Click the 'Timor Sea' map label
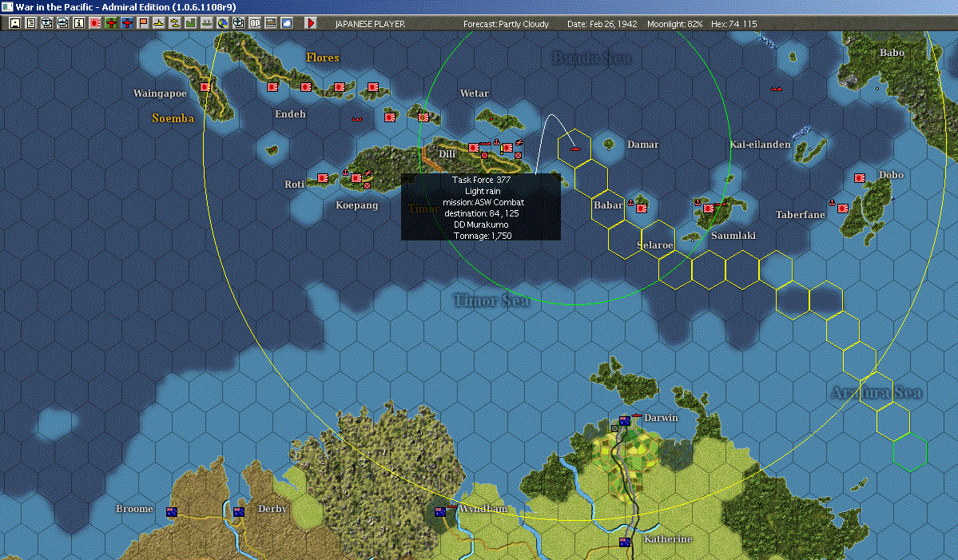This screenshot has width=958, height=560. click(492, 300)
